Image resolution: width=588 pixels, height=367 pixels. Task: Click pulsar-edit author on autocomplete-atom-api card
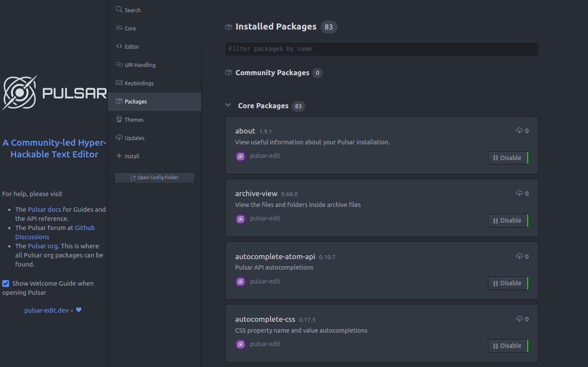coord(265,281)
